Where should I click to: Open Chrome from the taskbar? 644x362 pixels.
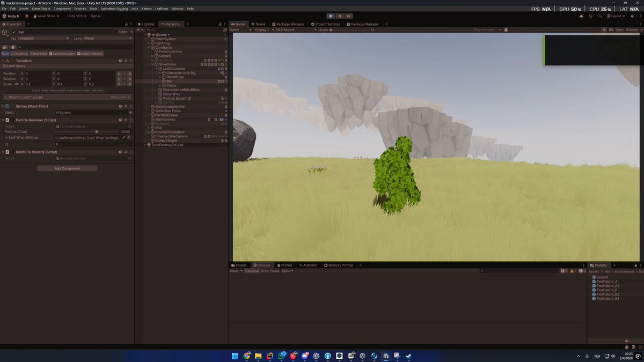click(247, 356)
